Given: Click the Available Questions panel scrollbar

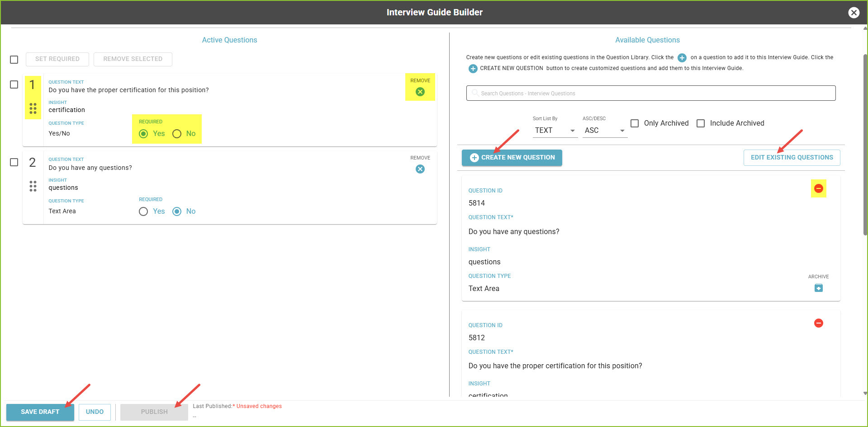Looking at the screenshot, I should coord(865,145).
